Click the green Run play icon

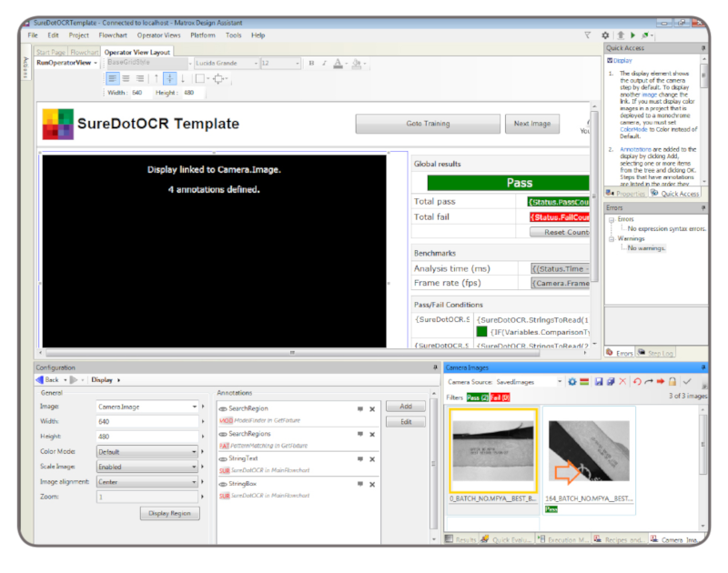pyautogui.click(x=632, y=35)
